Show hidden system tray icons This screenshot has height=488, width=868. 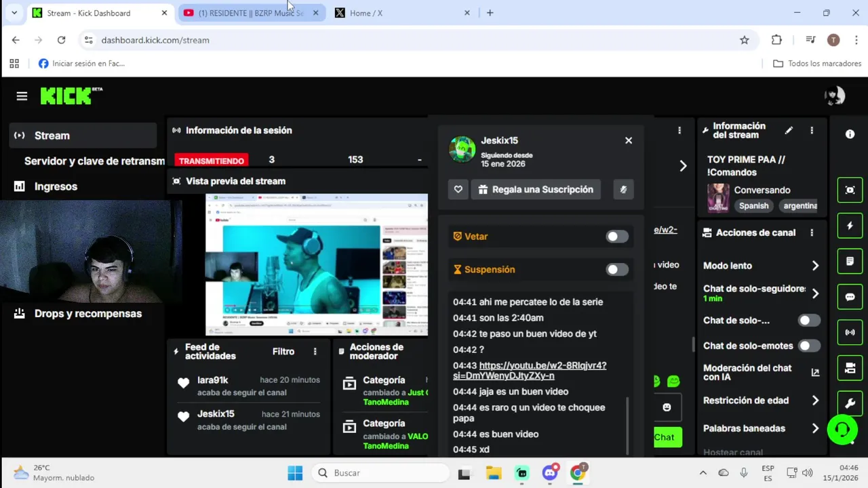703,473
